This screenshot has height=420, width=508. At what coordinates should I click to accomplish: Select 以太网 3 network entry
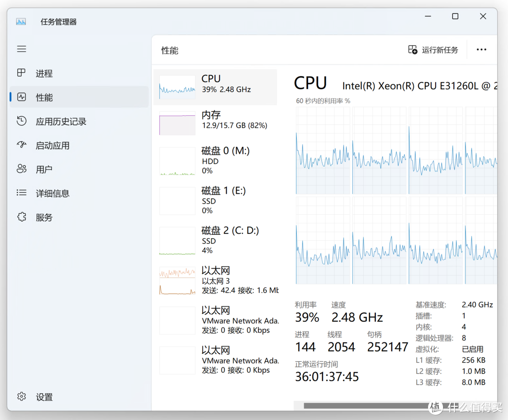(x=215, y=280)
